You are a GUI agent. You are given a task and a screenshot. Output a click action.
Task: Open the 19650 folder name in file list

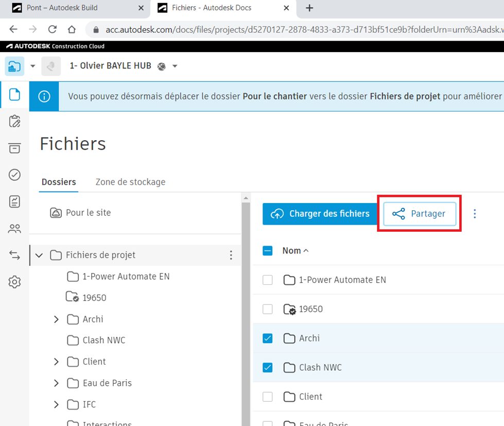(x=311, y=309)
